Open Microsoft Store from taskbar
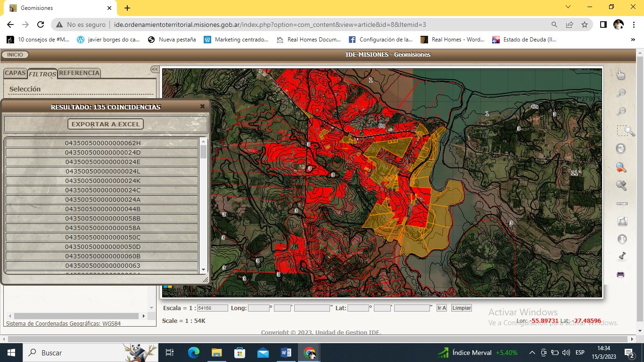Viewport: 644px width, 362px height. point(239,352)
